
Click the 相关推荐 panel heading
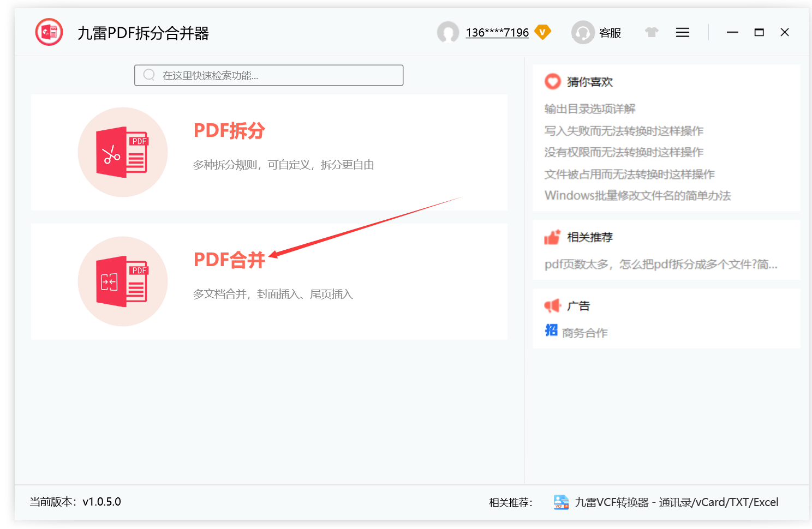click(x=590, y=237)
